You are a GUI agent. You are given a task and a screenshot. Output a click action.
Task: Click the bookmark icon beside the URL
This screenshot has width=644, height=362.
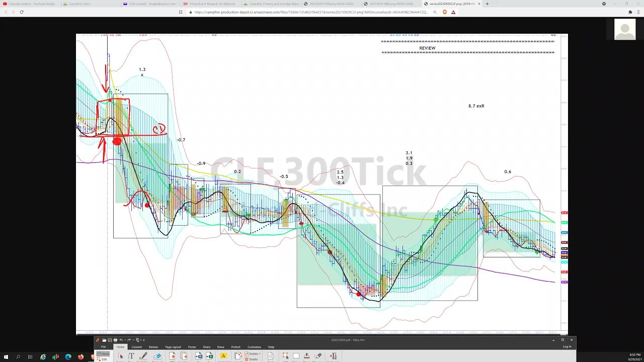click(x=181, y=12)
